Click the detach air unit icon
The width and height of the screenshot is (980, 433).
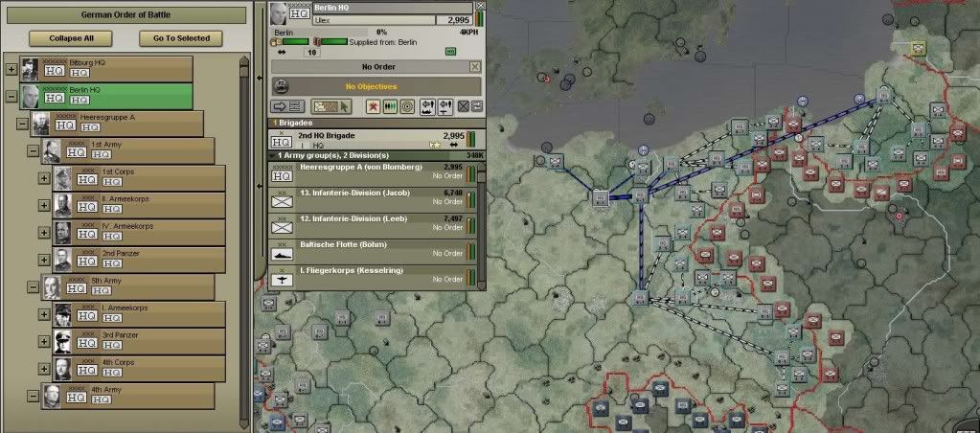coord(445,106)
